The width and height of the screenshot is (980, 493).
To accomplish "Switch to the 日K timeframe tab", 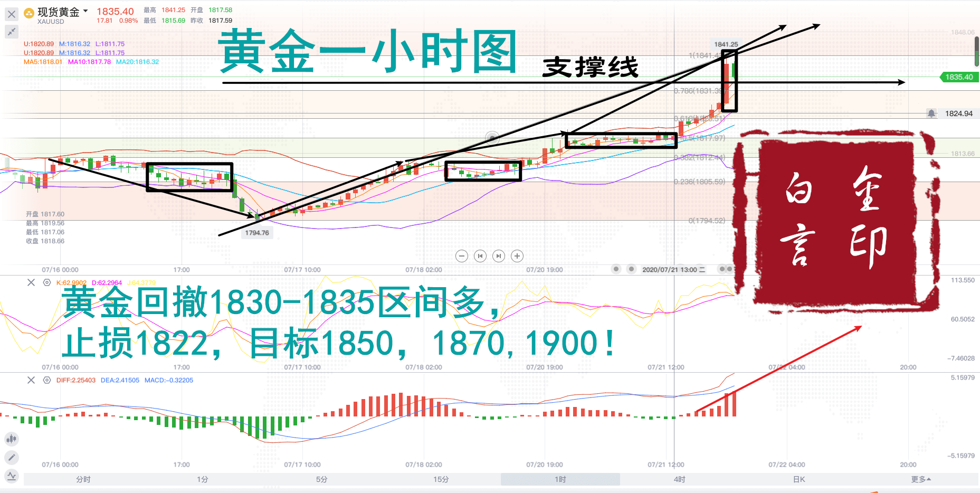I will coord(799,479).
